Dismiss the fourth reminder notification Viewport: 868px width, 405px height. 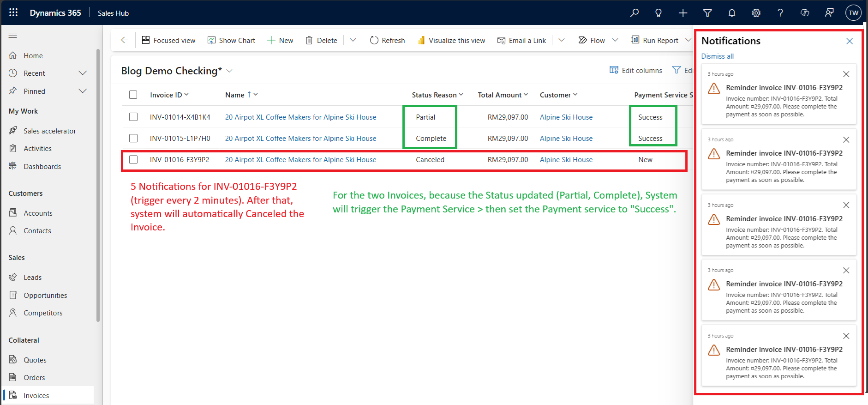[846, 270]
